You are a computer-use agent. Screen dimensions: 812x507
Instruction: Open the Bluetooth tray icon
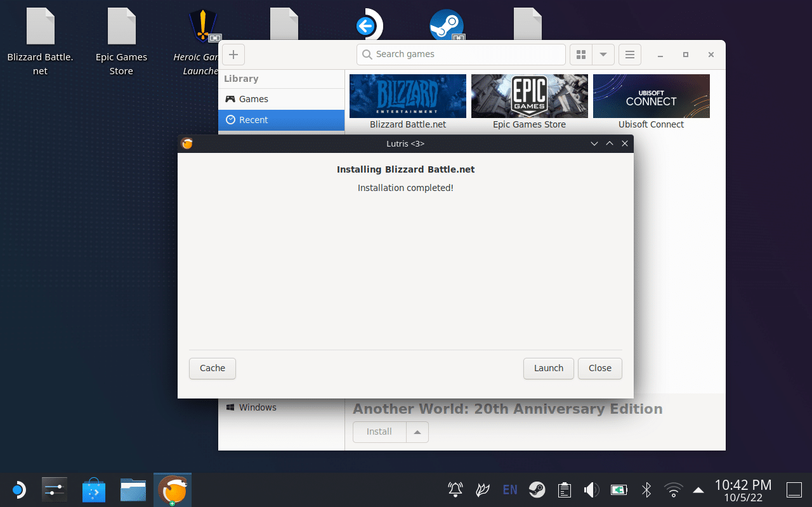(x=646, y=490)
